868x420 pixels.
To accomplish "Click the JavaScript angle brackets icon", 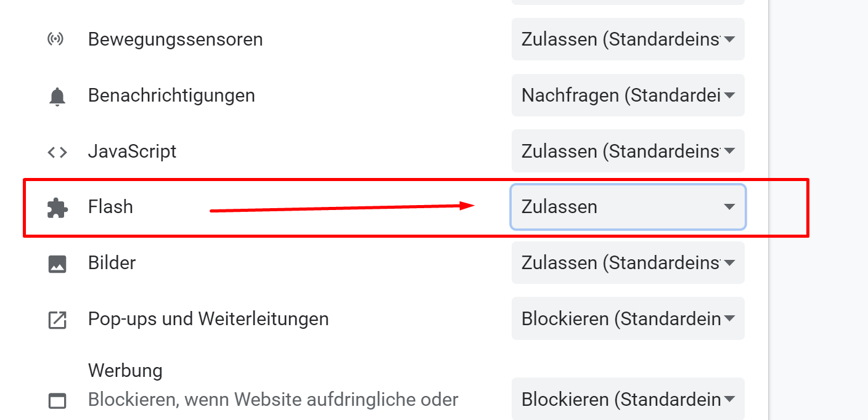I will point(57,151).
